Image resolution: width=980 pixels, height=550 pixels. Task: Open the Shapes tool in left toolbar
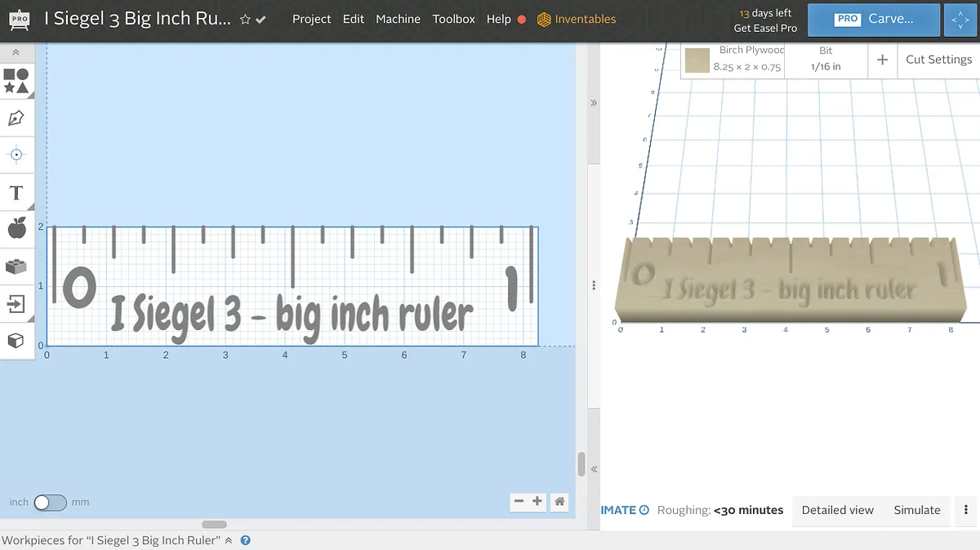(x=16, y=81)
